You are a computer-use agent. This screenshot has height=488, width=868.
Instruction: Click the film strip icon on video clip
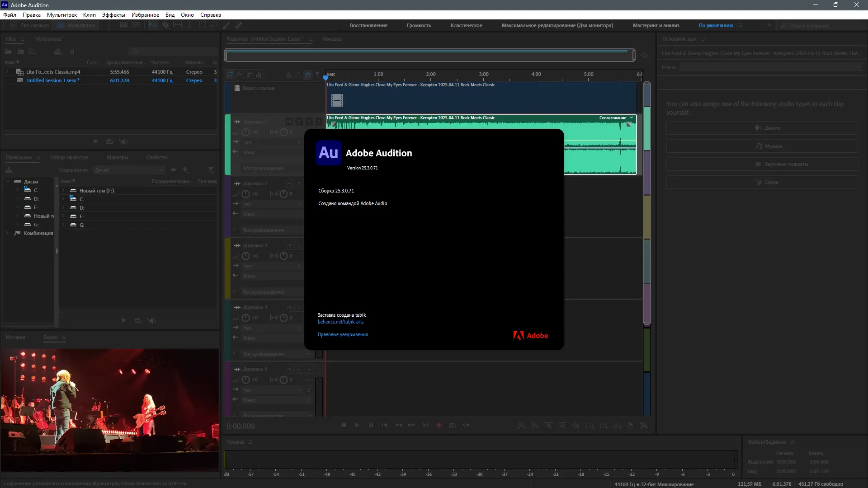pos(337,100)
